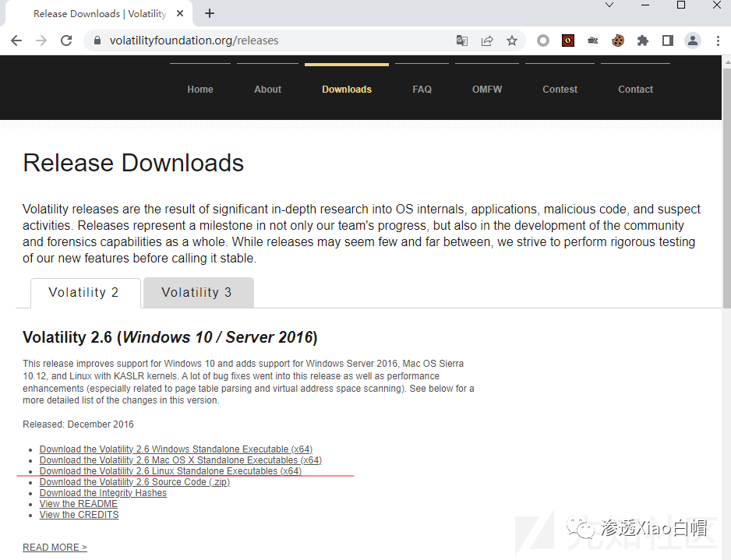Image resolution: width=731 pixels, height=560 pixels.
Task: Toggle the browser side panel
Action: (x=668, y=41)
